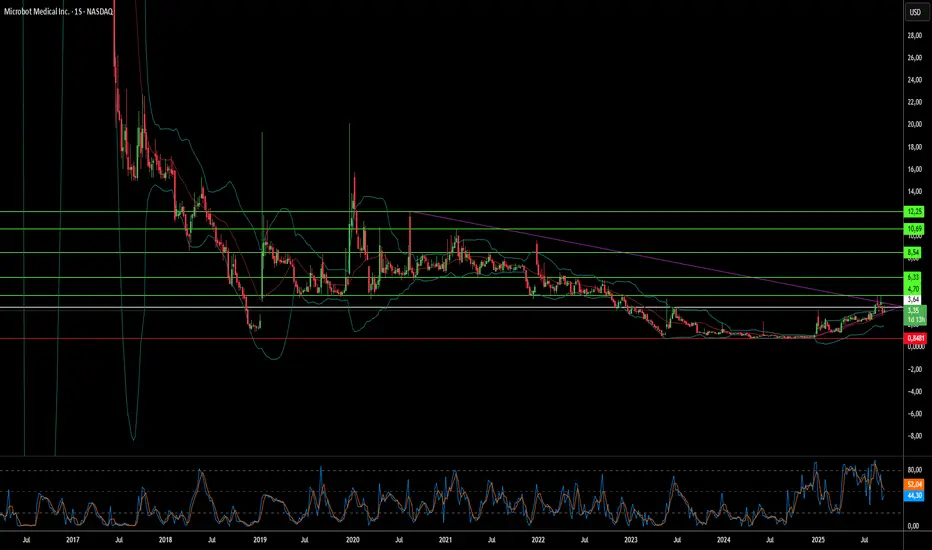The height and width of the screenshot is (550, 932).
Task: Click the 2017 label on time axis
Action: pos(74,540)
